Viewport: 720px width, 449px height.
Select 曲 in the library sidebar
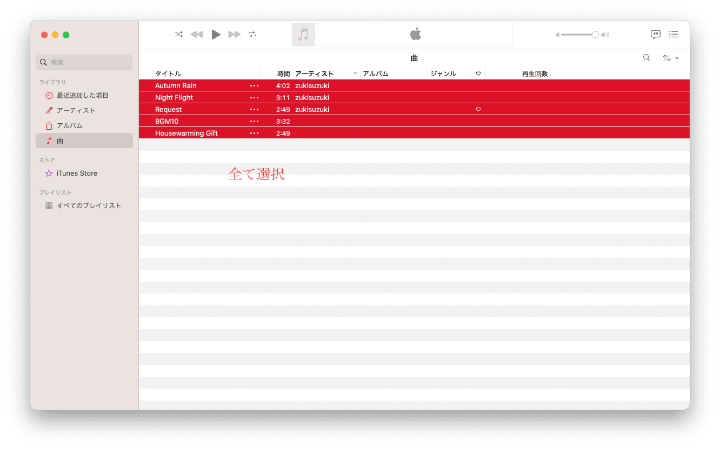[x=84, y=141]
